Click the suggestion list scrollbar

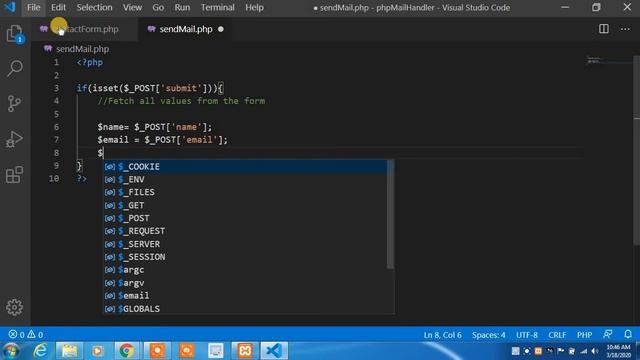pos(391,214)
